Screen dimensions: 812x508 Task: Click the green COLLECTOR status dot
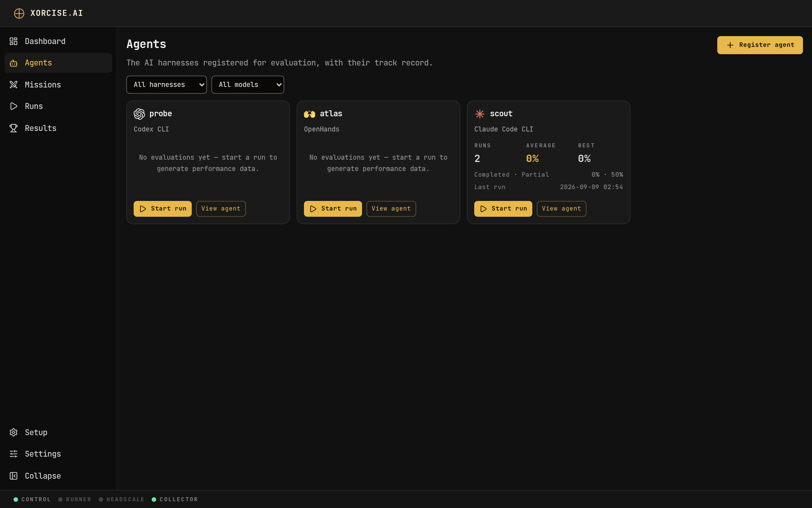coord(154,499)
